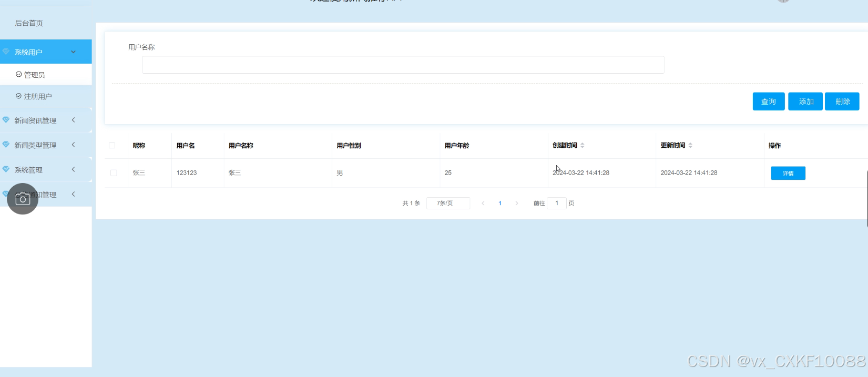Click the age cell showing 25
This screenshot has width=868, height=377.
coord(448,173)
